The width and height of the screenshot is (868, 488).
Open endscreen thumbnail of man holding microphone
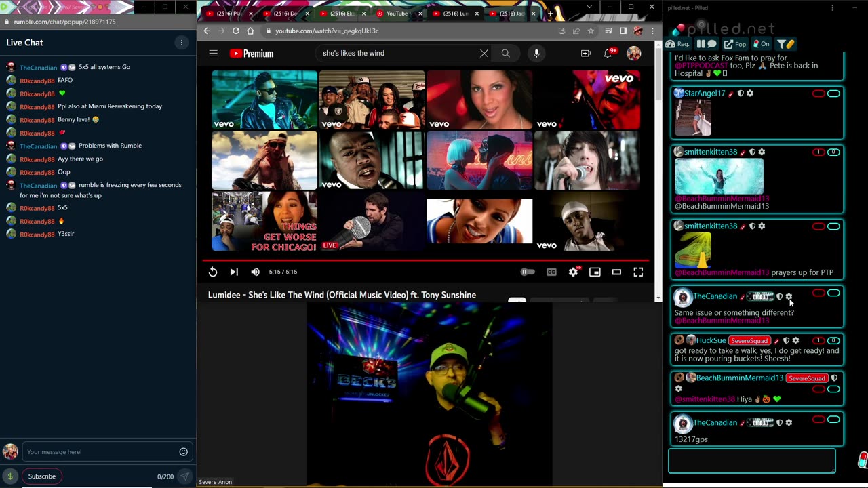372,221
